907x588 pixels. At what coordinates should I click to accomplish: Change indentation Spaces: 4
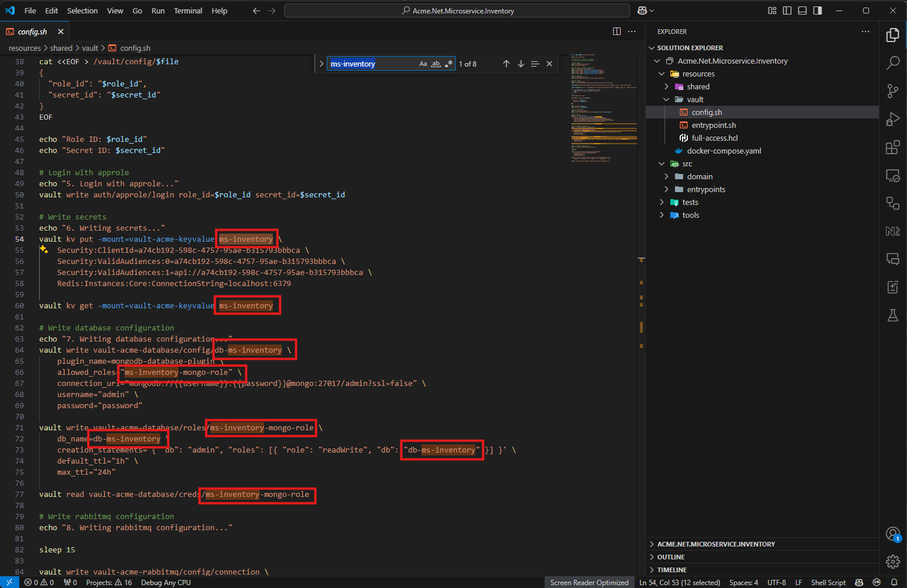[743, 582]
